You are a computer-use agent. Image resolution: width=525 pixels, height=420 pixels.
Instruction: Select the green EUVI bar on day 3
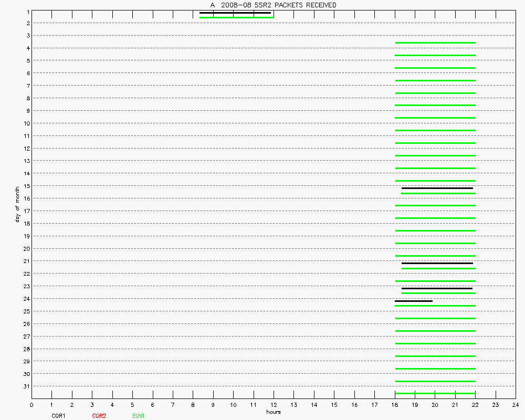(435, 43)
